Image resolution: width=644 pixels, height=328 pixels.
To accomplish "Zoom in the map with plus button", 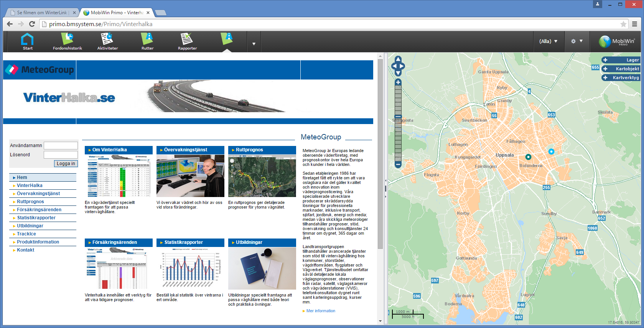I will click(x=398, y=82).
